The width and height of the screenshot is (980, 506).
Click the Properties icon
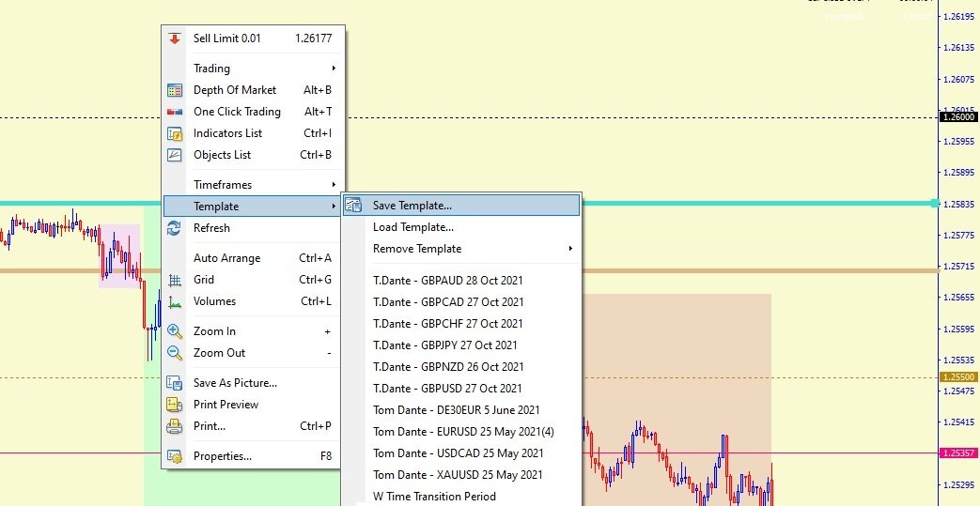[175, 456]
